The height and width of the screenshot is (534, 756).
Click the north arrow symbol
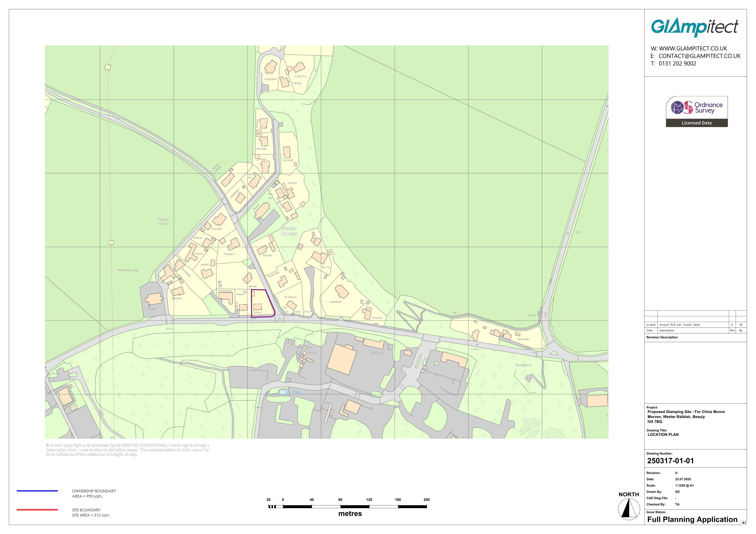tap(629, 509)
